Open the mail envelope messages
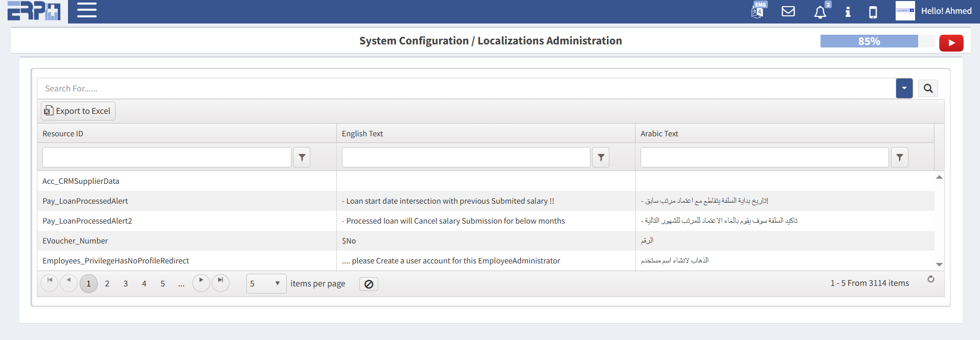Image resolution: width=980 pixels, height=340 pixels. point(788,11)
